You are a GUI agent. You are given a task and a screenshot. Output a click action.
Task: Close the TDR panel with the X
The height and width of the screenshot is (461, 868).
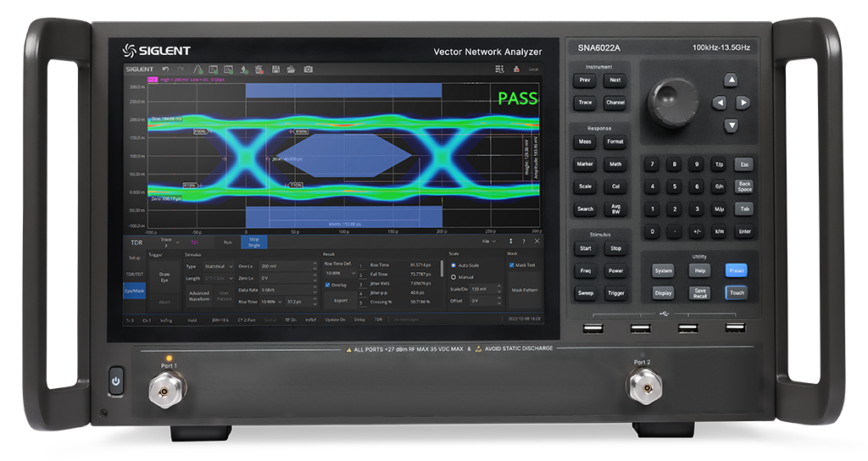(x=537, y=242)
